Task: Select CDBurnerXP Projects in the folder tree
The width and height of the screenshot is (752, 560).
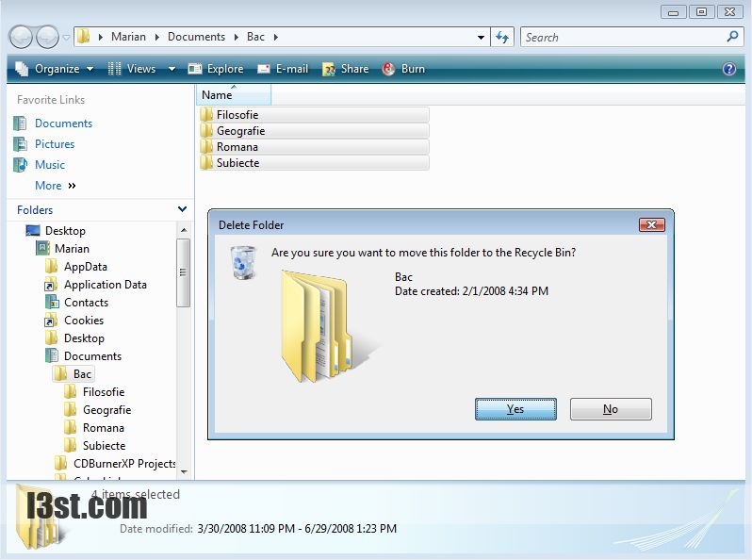Action: [x=124, y=464]
